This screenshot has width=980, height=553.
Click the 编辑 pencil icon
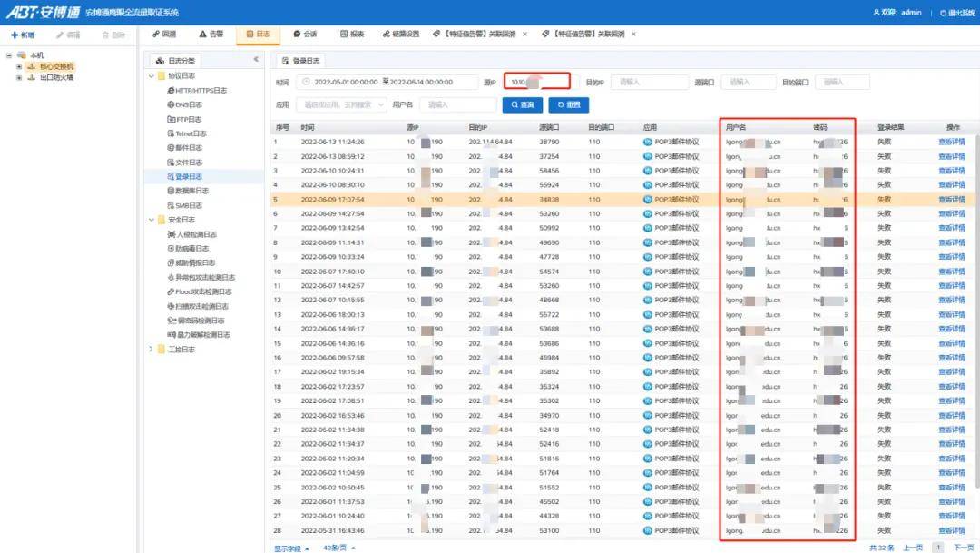(x=60, y=35)
